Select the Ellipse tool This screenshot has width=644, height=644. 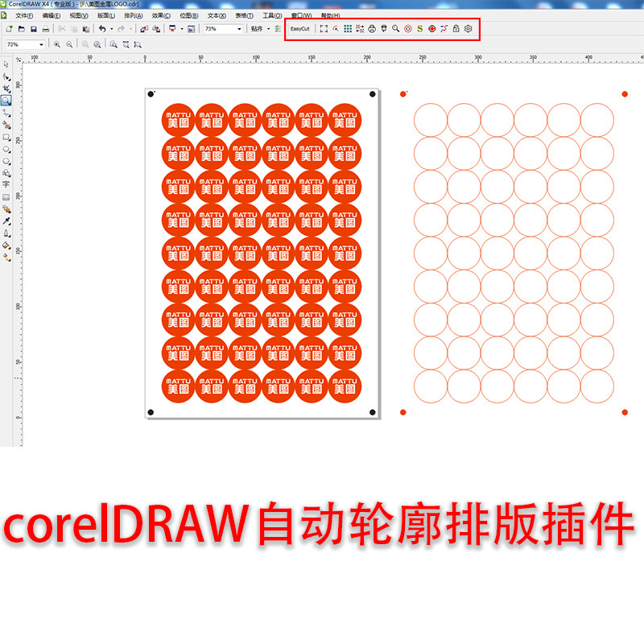point(6,149)
